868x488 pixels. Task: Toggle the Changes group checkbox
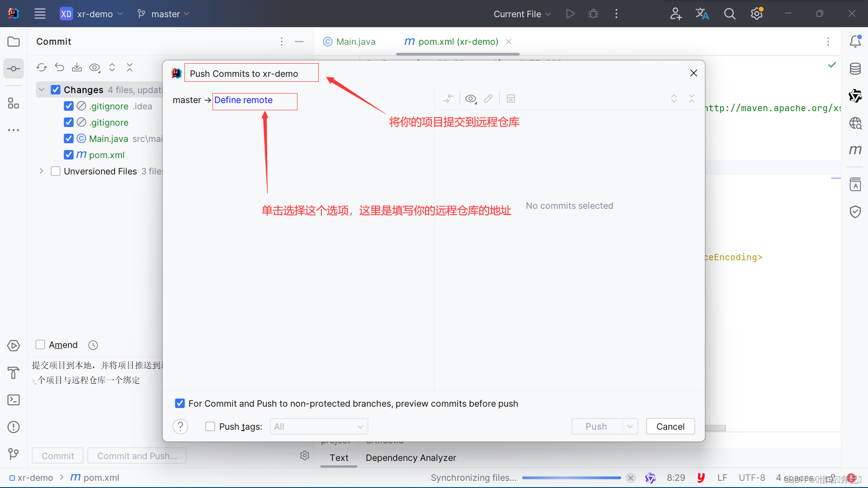[x=56, y=90]
